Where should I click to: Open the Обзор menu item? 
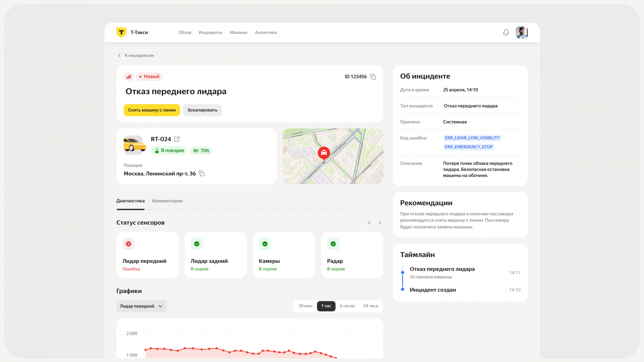(x=185, y=32)
